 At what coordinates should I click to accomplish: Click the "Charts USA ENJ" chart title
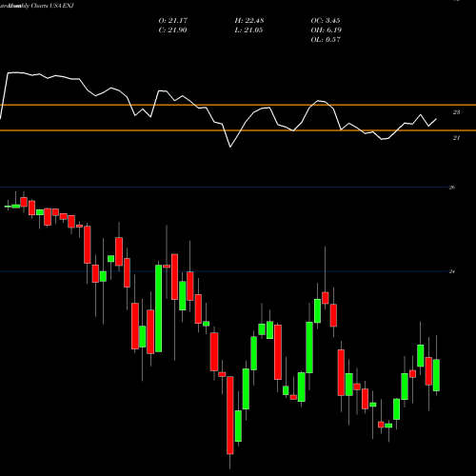tap(52, 6)
